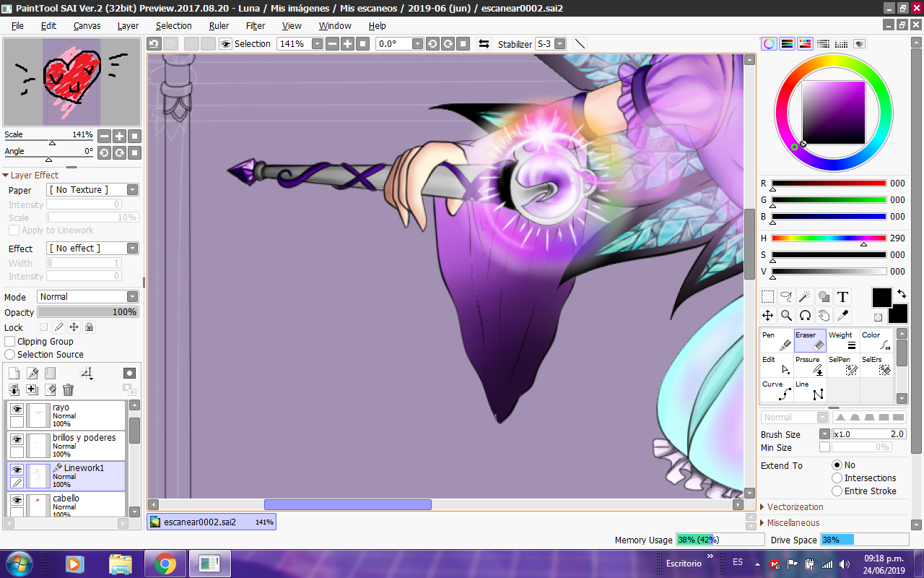Open the rotation angle dropdown
Image resolution: width=924 pixels, height=578 pixels.
[x=417, y=44]
